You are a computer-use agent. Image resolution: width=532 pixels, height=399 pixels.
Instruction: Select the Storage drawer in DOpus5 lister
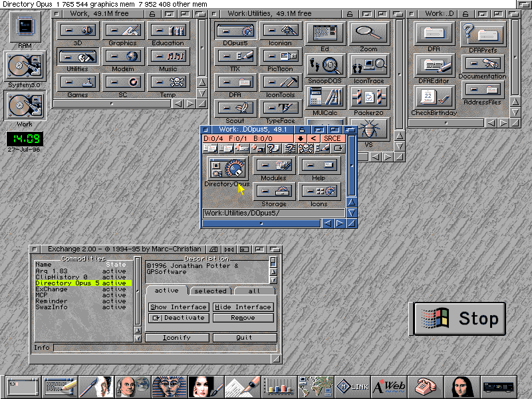coord(274,192)
